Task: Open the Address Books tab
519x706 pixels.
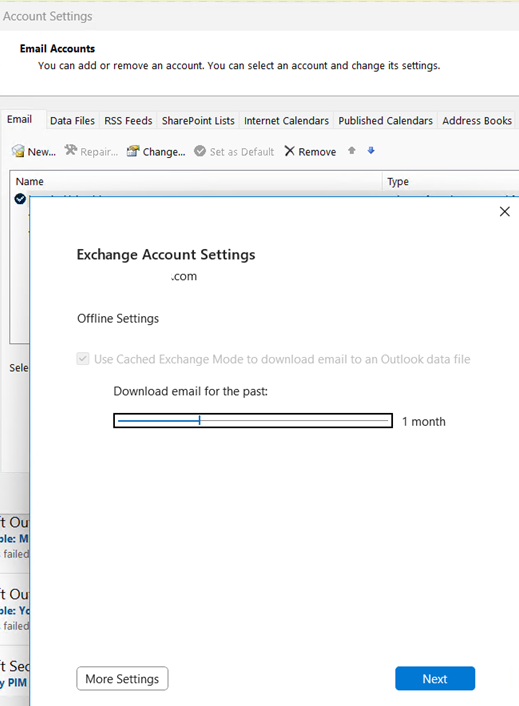Action: [x=477, y=121]
